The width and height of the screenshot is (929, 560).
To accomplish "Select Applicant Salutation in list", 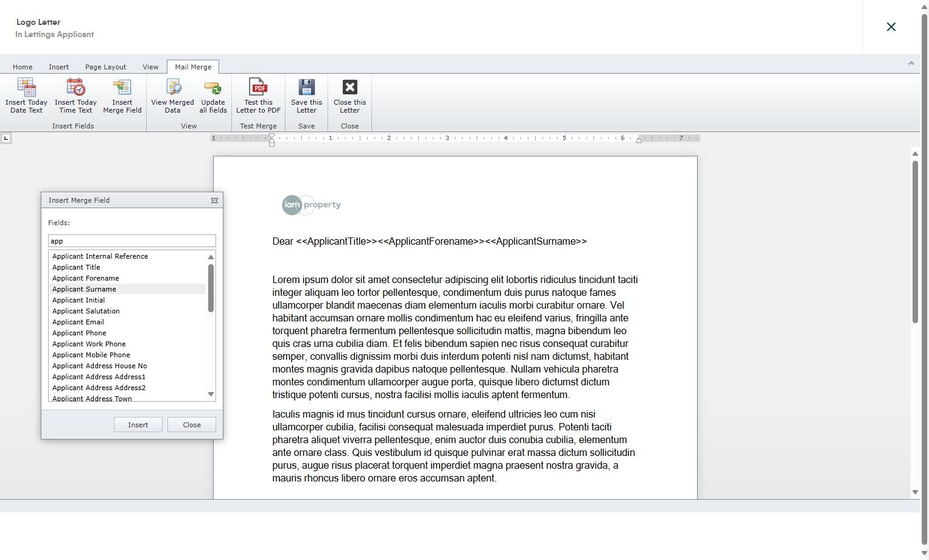I will (127, 311).
